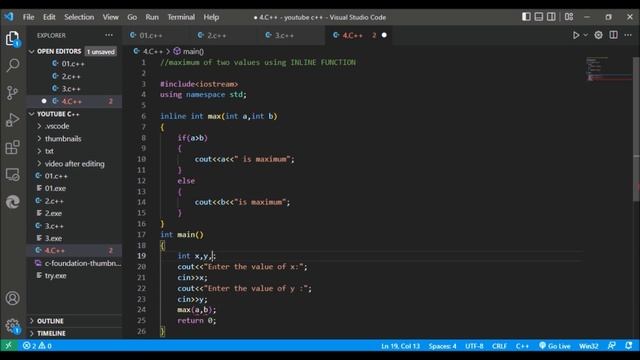The height and width of the screenshot is (360, 640).
Task: Change indentation via Spaces: 4
Action: coord(442,346)
